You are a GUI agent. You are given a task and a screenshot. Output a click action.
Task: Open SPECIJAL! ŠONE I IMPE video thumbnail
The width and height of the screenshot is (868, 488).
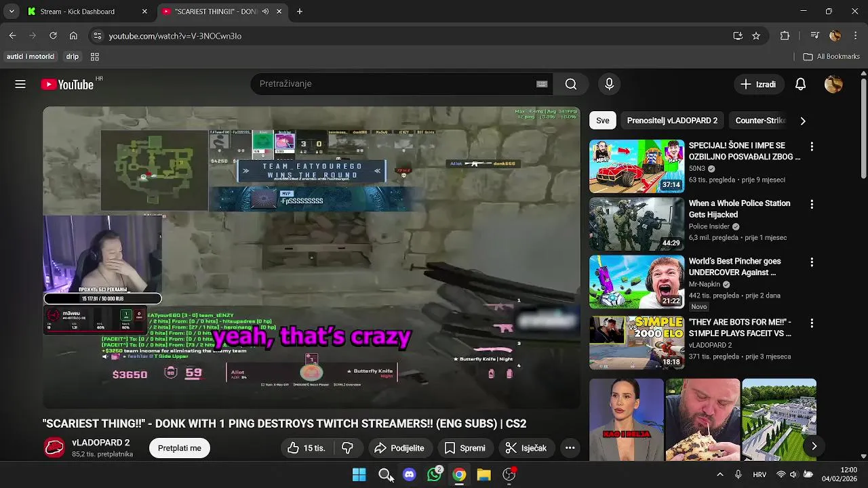(x=637, y=167)
